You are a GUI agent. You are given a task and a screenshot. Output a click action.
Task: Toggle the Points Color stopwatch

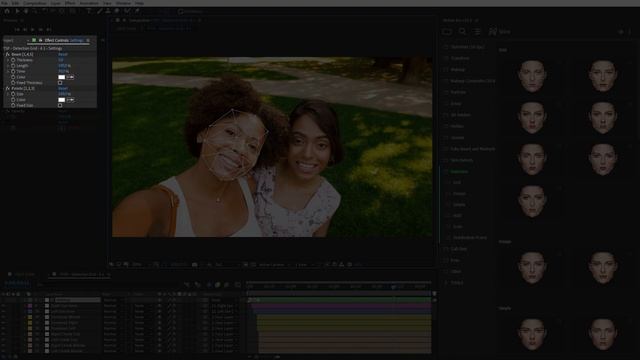point(13,100)
